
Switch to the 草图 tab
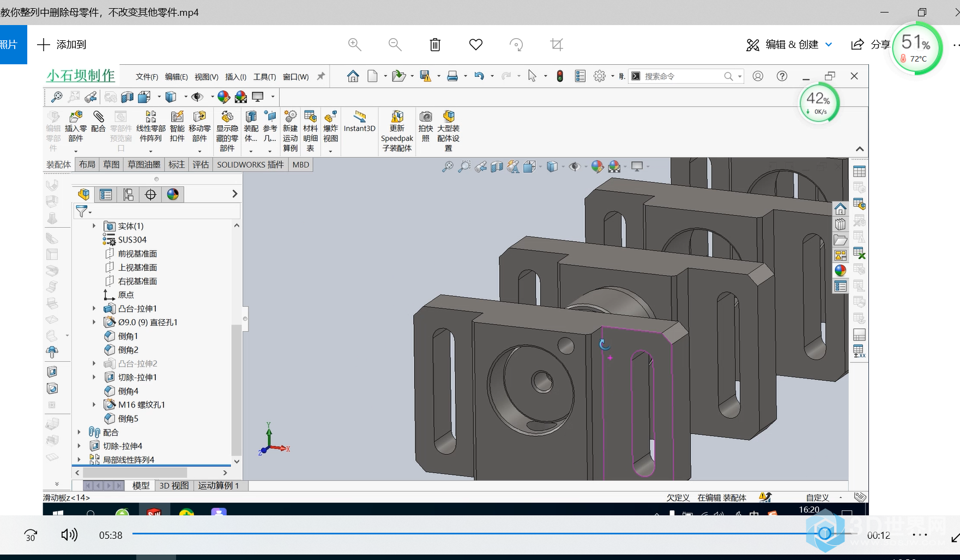[111, 165]
